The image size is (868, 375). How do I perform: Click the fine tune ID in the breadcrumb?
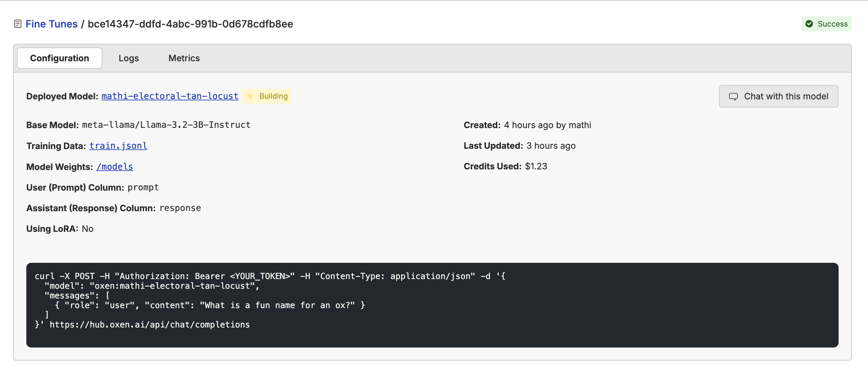point(190,24)
